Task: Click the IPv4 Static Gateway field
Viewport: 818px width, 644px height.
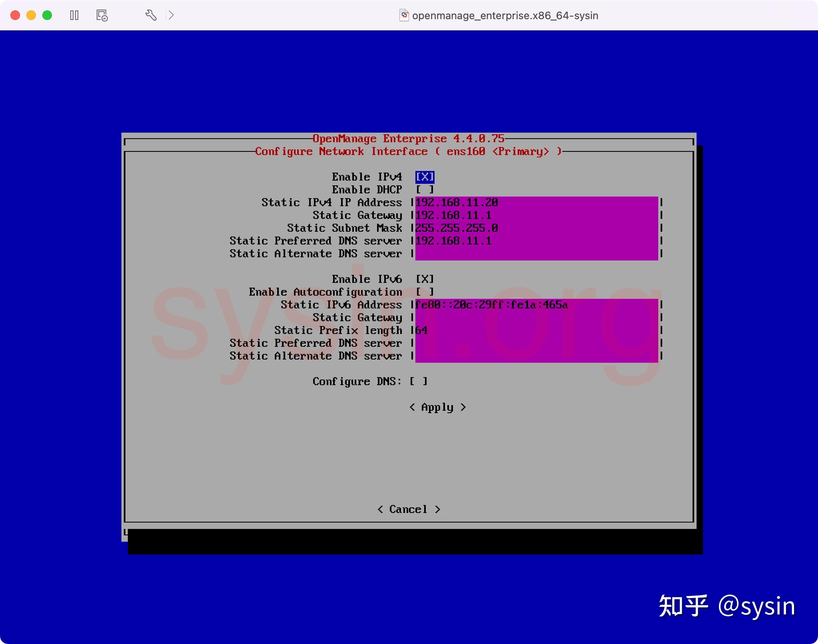Action: coord(536,215)
